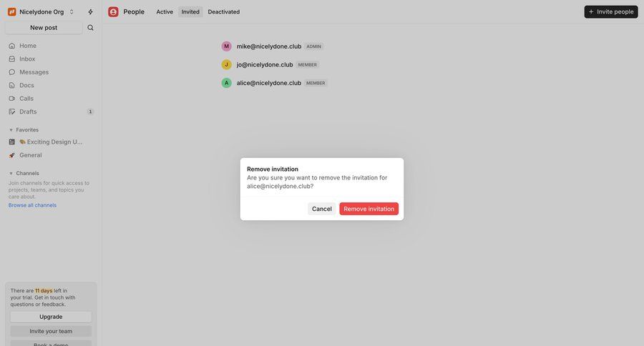The height and width of the screenshot is (346, 644).
Task: Open Docs section in sidebar
Action: coord(26,85)
